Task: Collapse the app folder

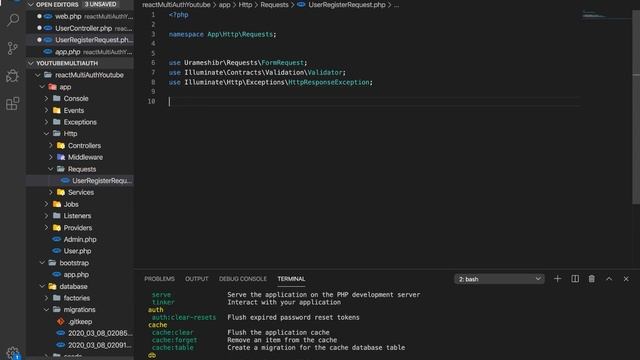Action: click(x=42, y=87)
